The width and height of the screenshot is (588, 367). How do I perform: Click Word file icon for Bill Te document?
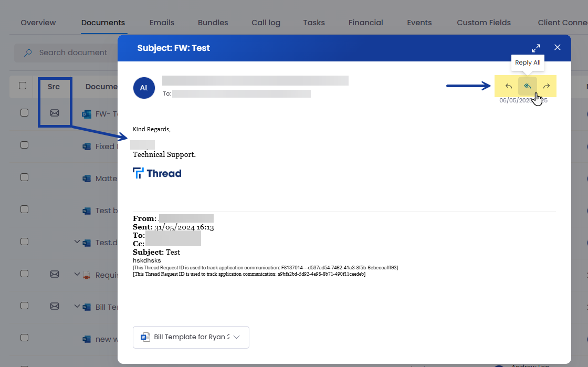click(87, 307)
